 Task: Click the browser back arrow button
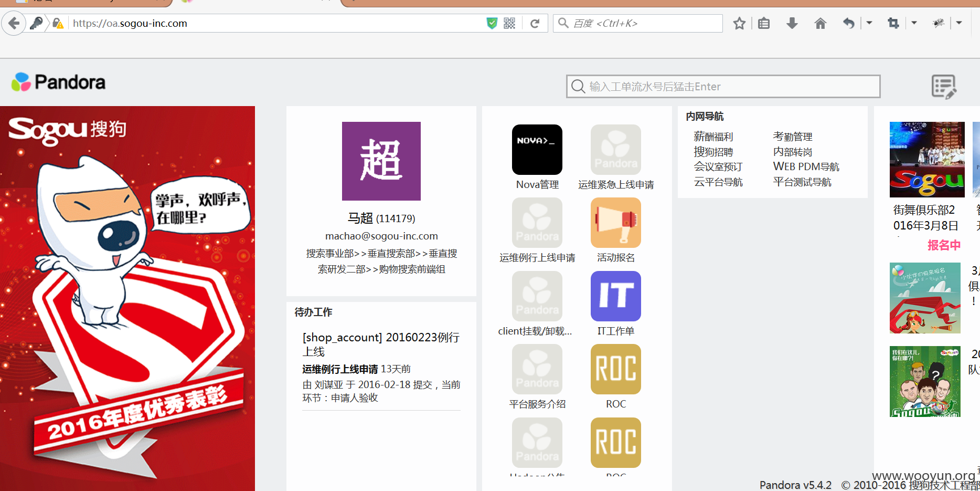click(14, 23)
